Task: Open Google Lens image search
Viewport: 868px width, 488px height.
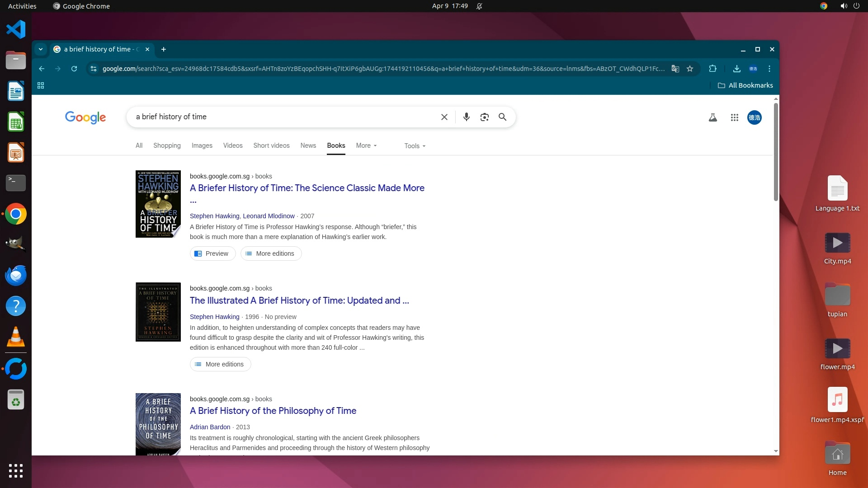Action: (484, 117)
